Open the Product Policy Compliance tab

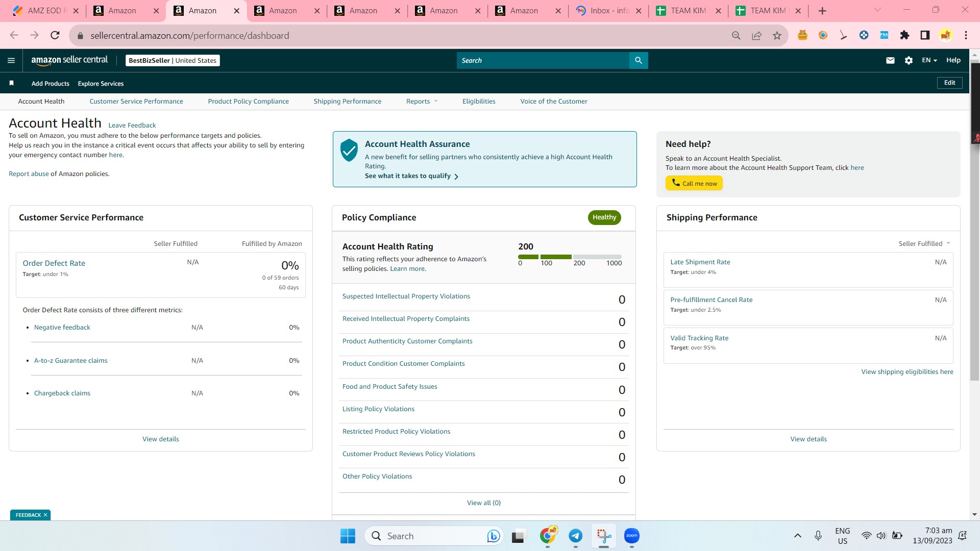pyautogui.click(x=248, y=101)
